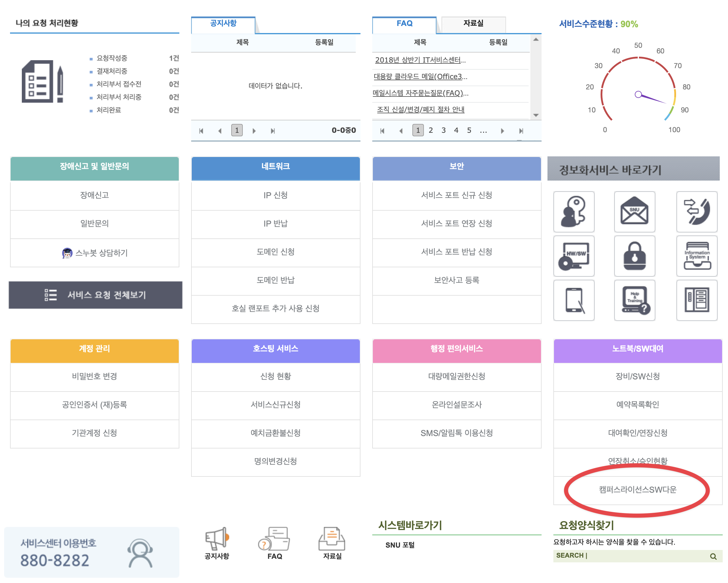This screenshot has width=728, height=583.
Task: Click the 공지사항 megaphone icon
Action: tap(217, 538)
